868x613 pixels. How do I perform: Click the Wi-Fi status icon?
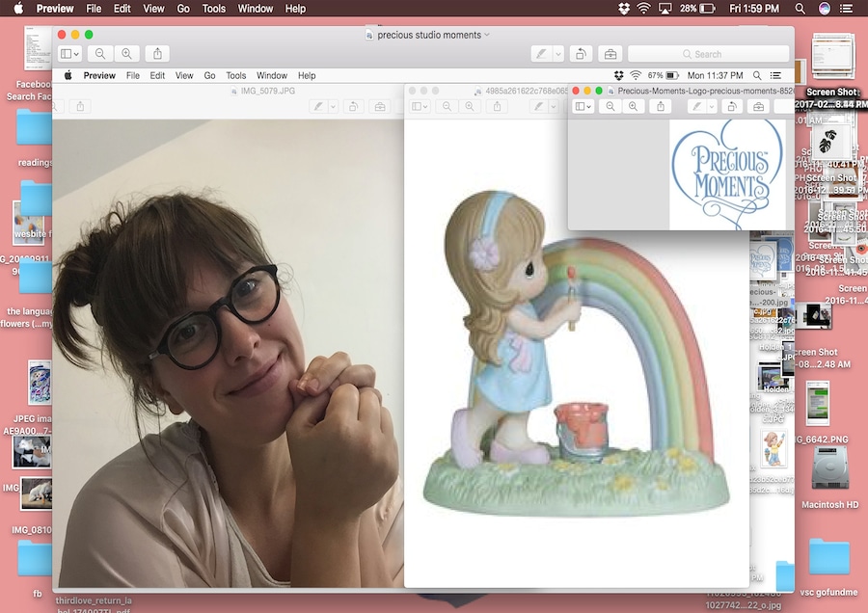tap(643, 9)
